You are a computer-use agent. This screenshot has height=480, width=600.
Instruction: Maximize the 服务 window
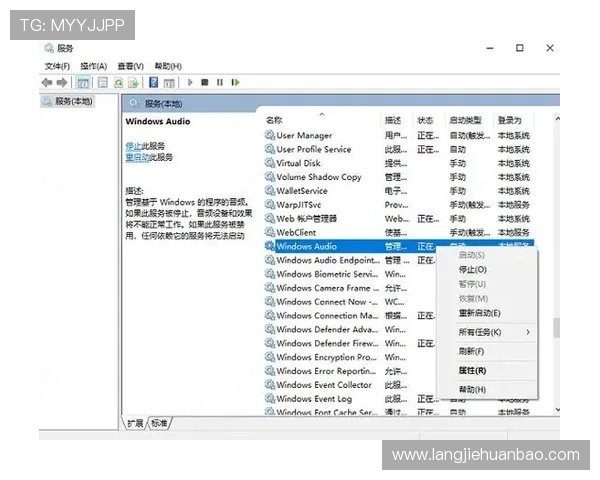coord(520,48)
